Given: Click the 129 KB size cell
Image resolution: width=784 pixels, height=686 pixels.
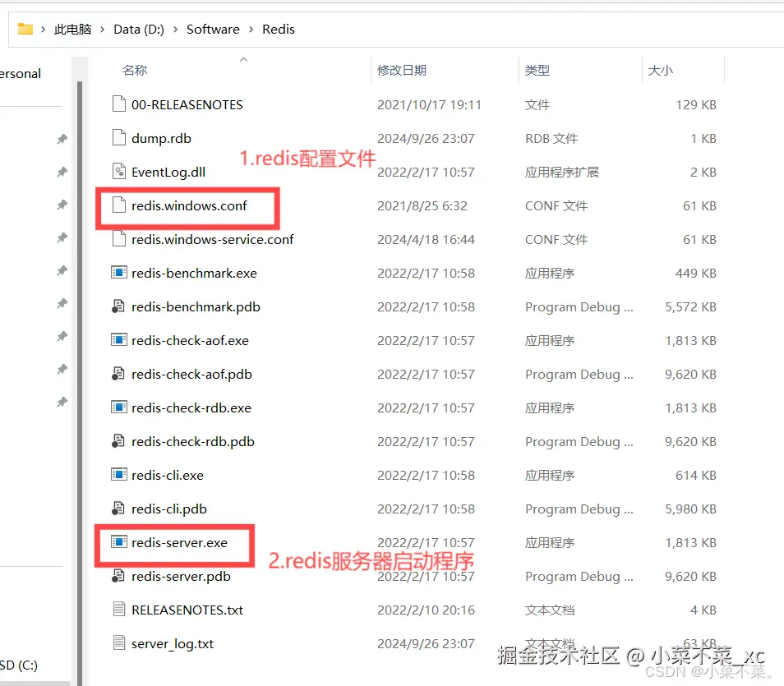Looking at the screenshot, I should [x=696, y=104].
